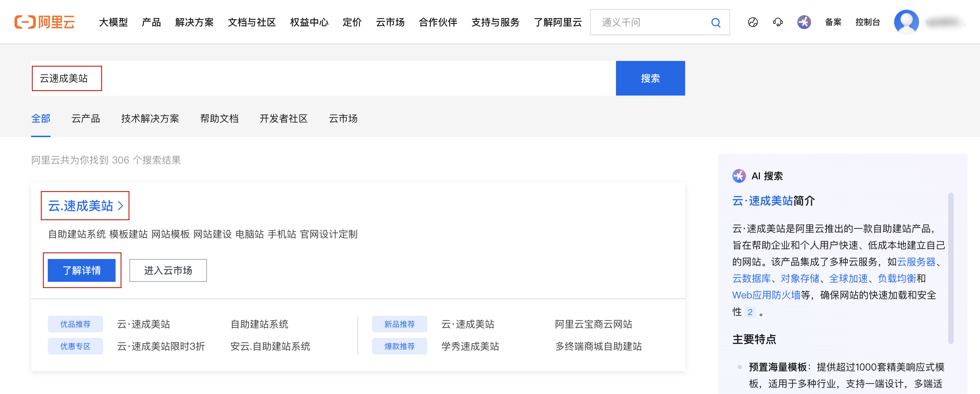
Task: Launch the purple AI assistant icon in header
Action: pyautogui.click(x=804, y=22)
